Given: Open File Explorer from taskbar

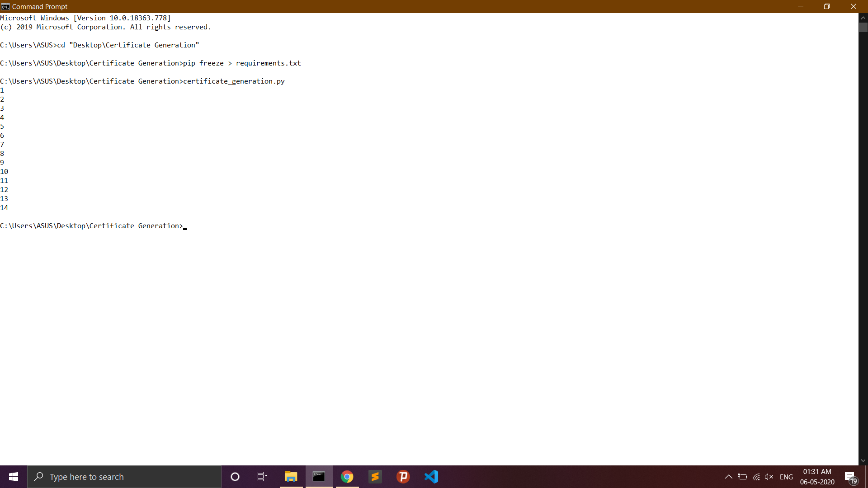Looking at the screenshot, I should click(291, 477).
